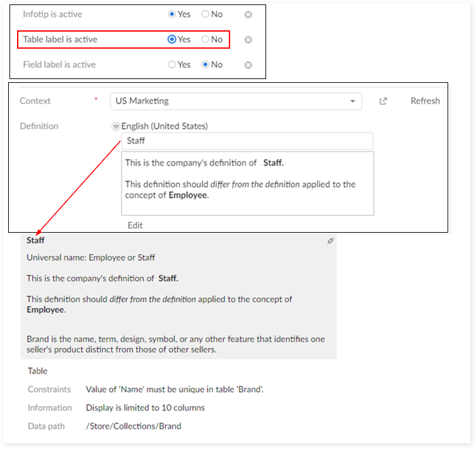Click 'Universal name: Employee or Staff' text

coord(91,257)
